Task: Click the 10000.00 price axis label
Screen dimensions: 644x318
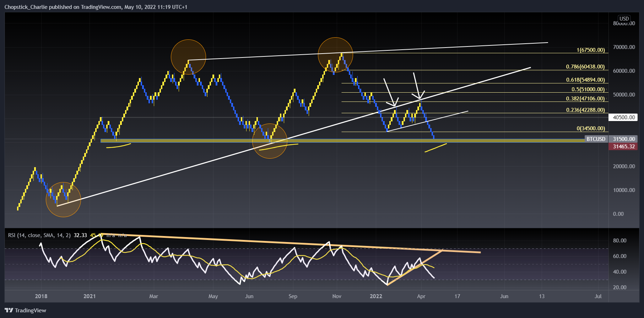Action: click(624, 190)
